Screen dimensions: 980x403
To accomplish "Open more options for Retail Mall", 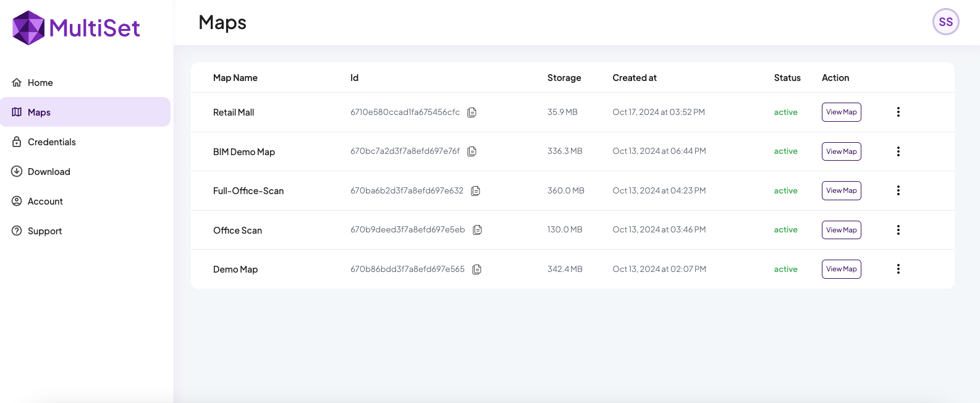I will tap(898, 112).
